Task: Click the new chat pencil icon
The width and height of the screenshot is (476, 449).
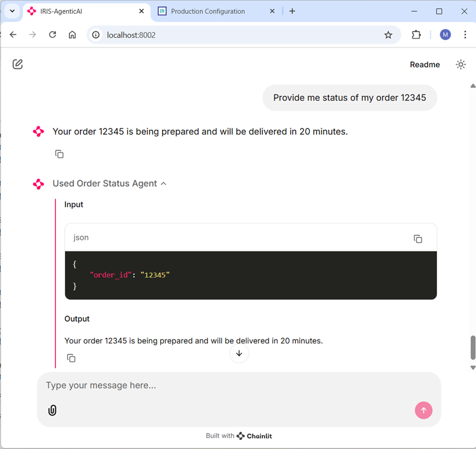Action: pyautogui.click(x=18, y=64)
